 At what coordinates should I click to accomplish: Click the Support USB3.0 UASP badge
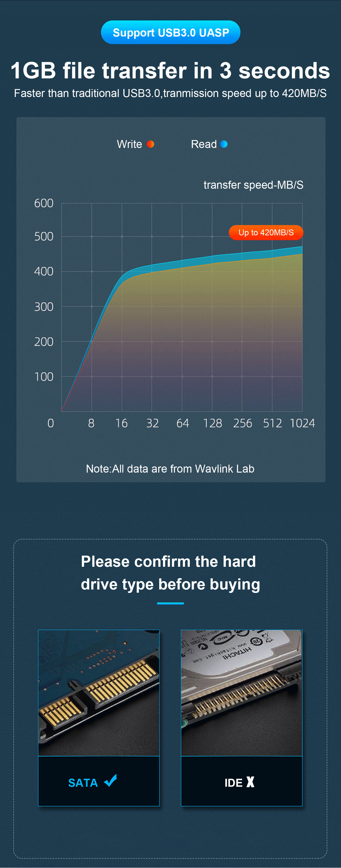pos(170,32)
